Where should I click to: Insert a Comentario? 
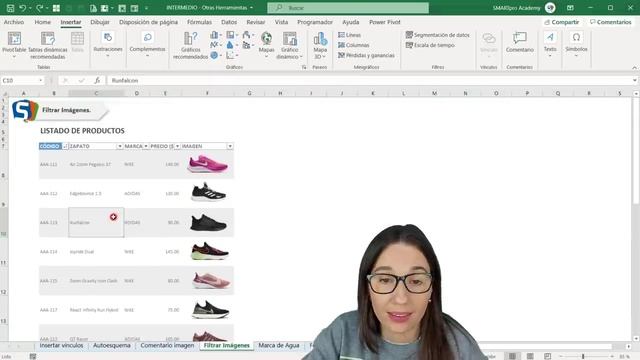520,43
